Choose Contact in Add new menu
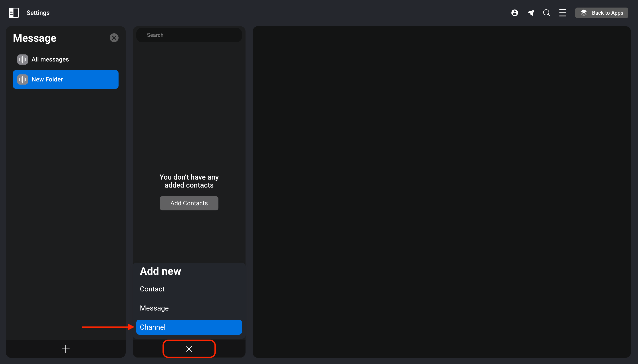638x364 pixels. point(189,289)
